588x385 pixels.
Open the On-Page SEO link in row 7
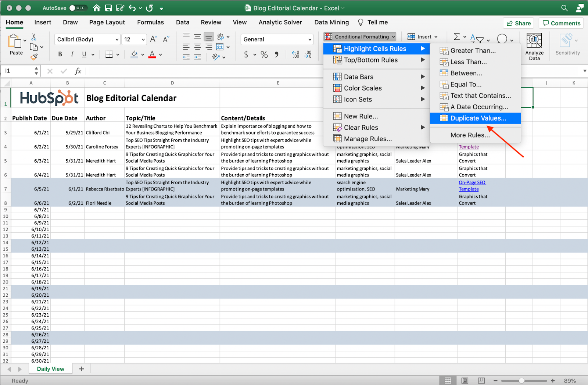coord(472,182)
